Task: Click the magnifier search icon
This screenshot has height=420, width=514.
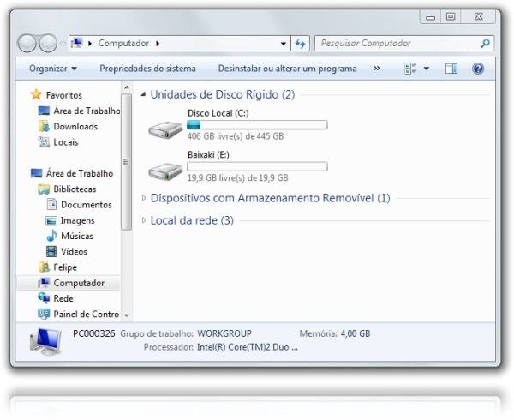Action: pyautogui.click(x=485, y=43)
